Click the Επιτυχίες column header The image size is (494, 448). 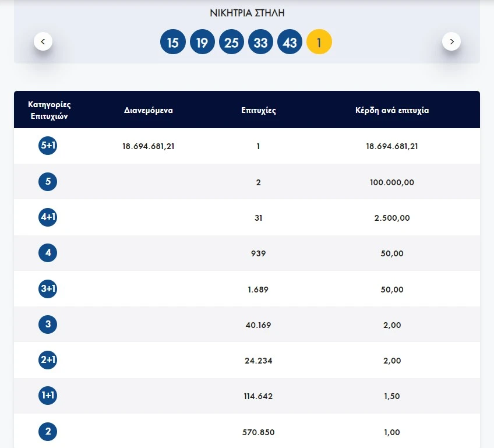click(259, 110)
